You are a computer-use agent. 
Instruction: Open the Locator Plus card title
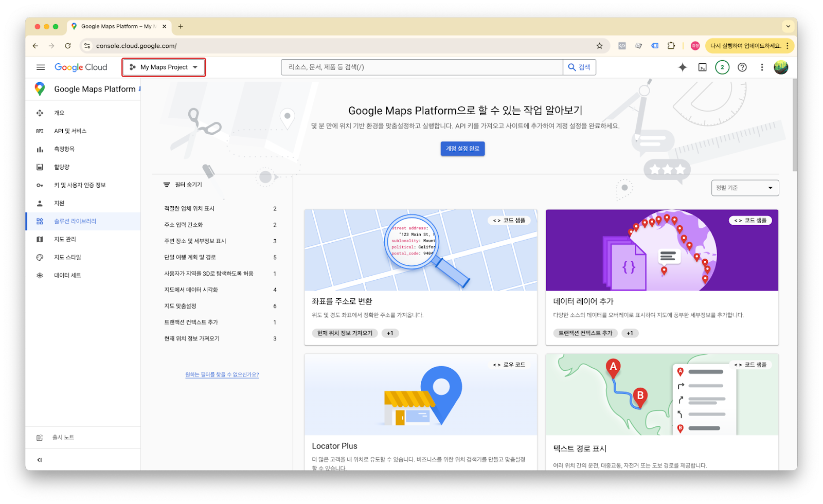coord(334,446)
